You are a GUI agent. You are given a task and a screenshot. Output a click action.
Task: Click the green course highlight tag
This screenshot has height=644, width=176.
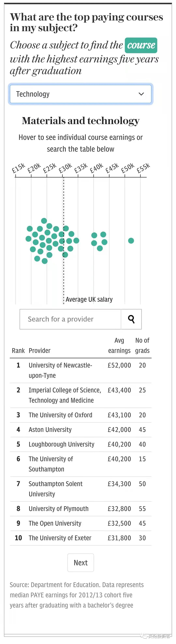141,45
